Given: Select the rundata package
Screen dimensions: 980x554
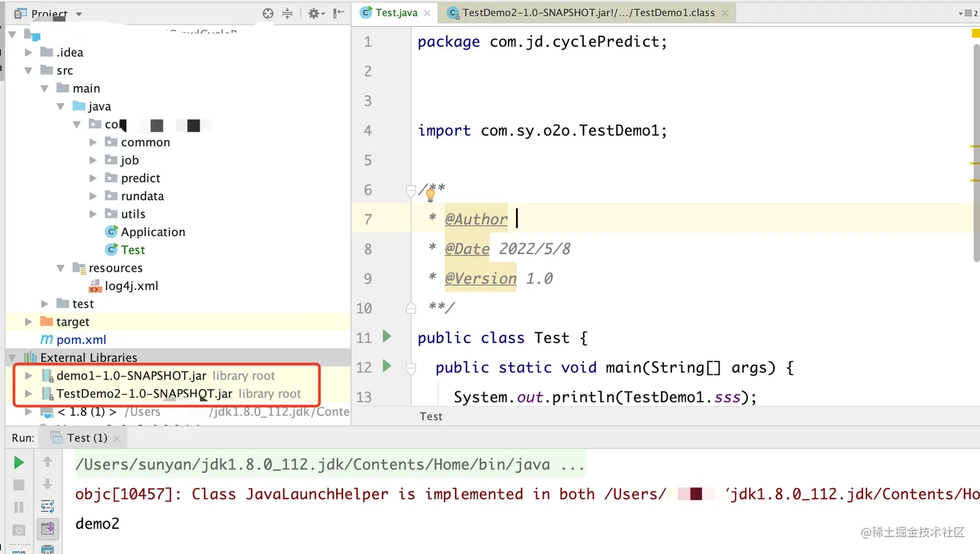Looking at the screenshot, I should 143,196.
